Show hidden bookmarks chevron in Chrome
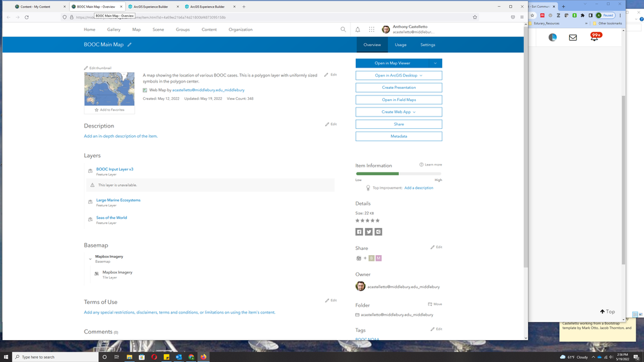This screenshot has width=644, height=362. [586, 23]
